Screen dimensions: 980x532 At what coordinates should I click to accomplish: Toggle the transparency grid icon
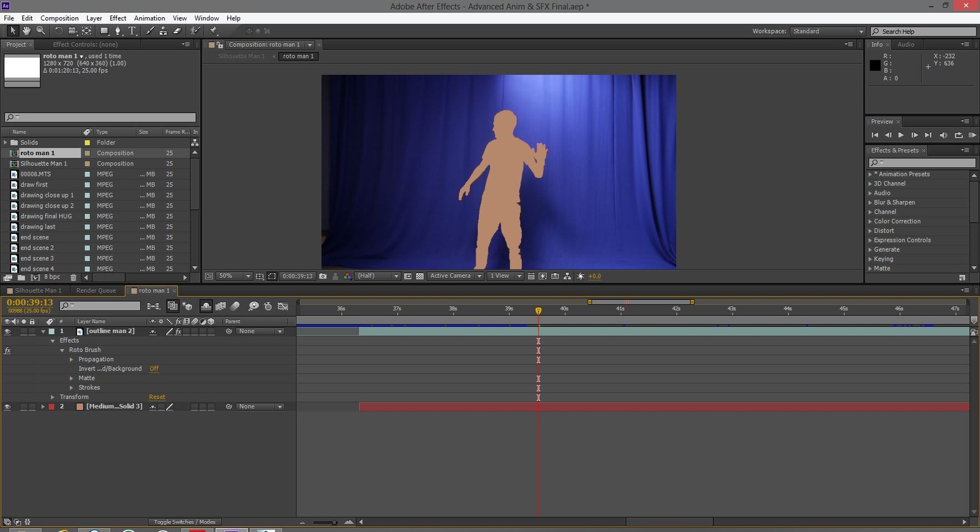coord(420,276)
